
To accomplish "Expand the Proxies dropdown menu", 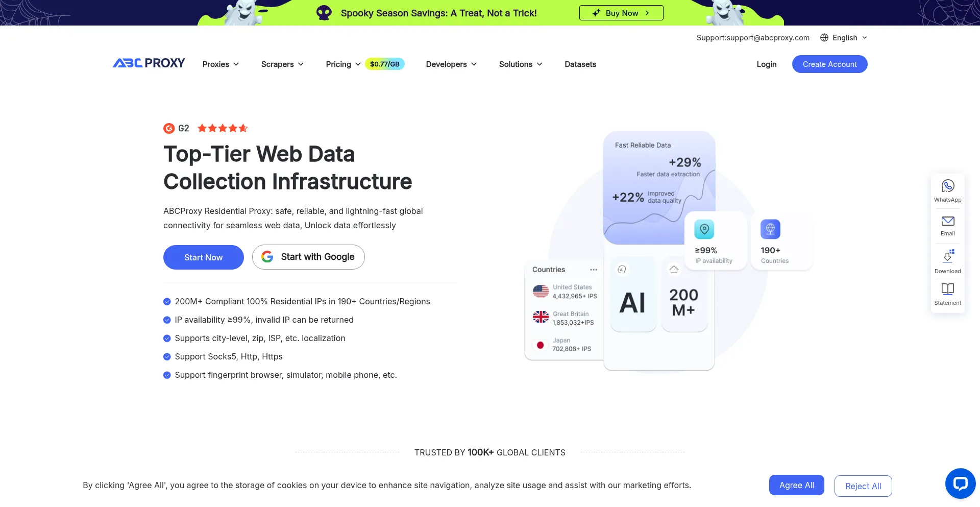I will click(x=220, y=64).
